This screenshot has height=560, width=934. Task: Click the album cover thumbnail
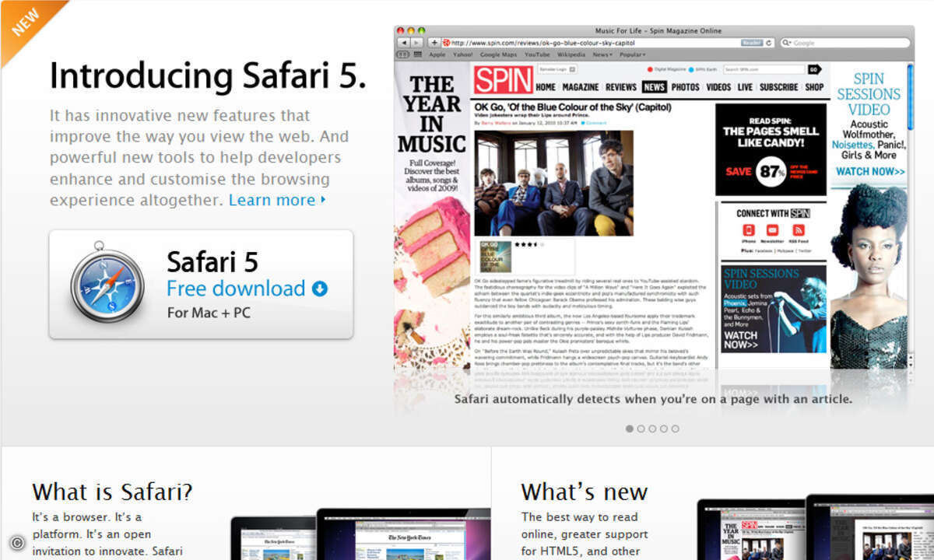point(496,257)
